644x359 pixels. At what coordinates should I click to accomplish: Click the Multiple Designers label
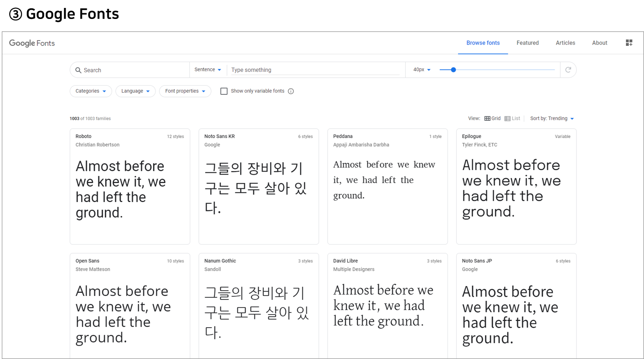[x=354, y=269]
